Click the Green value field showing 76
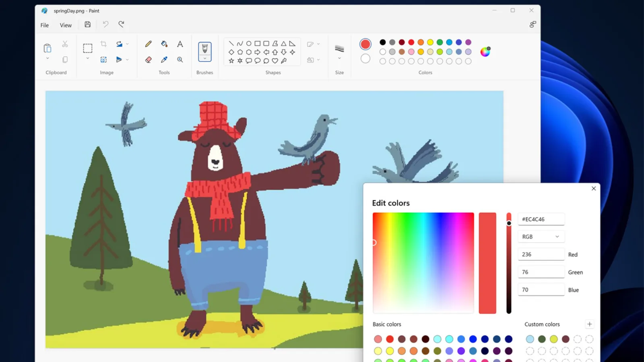This screenshot has width=644, height=362. pos(541,272)
